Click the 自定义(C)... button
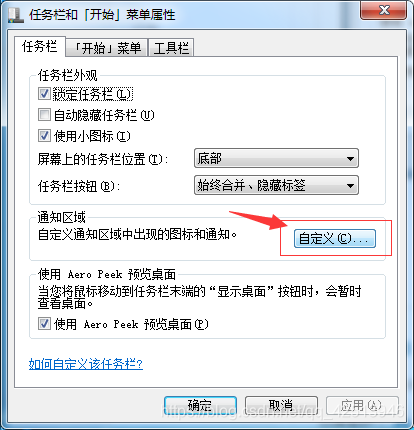 (335, 238)
